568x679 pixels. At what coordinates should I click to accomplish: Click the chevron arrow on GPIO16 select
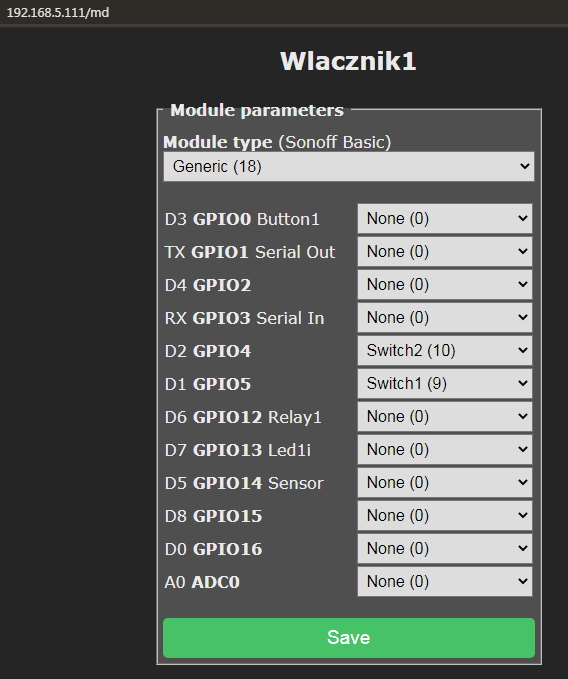(523, 548)
